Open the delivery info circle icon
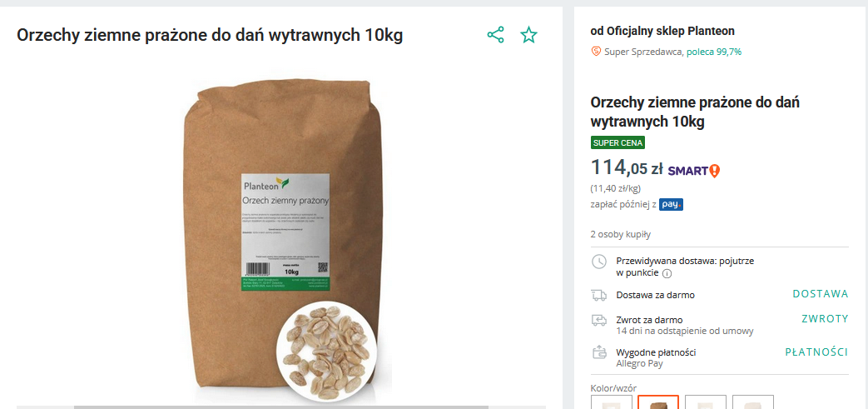Image resolution: width=868 pixels, height=409 pixels. (667, 273)
